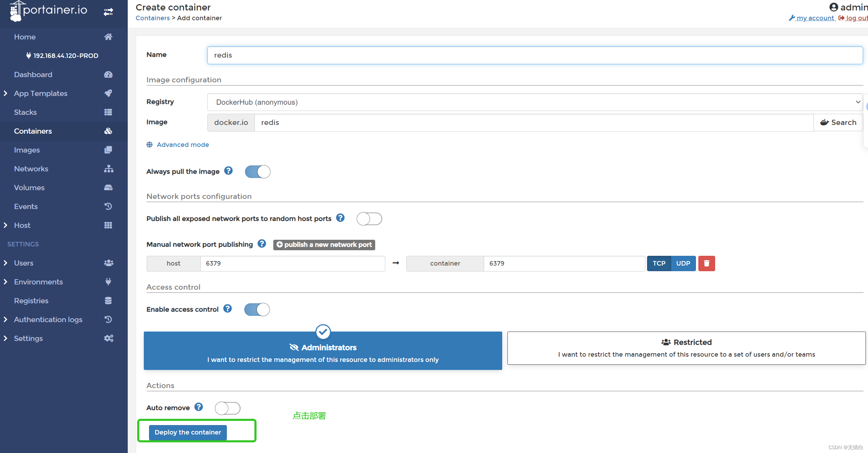The height and width of the screenshot is (453, 868).
Task: Click the Containers breadcrumb link
Action: point(153,18)
